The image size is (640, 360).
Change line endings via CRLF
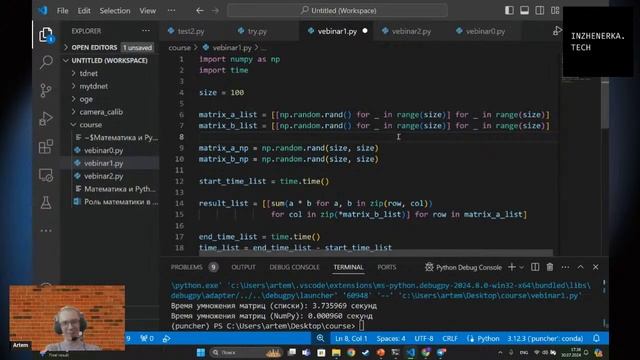click(450, 338)
